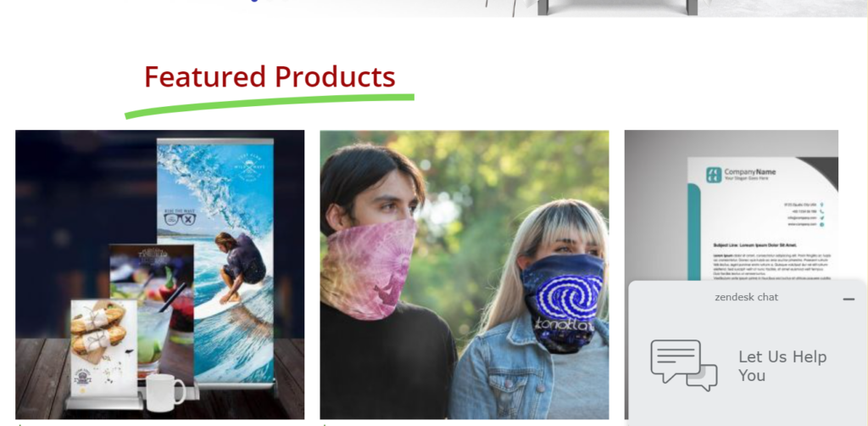Click the sunglasses logo on surf banner
The height and width of the screenshot is (426, 868).
pos(181,220)
